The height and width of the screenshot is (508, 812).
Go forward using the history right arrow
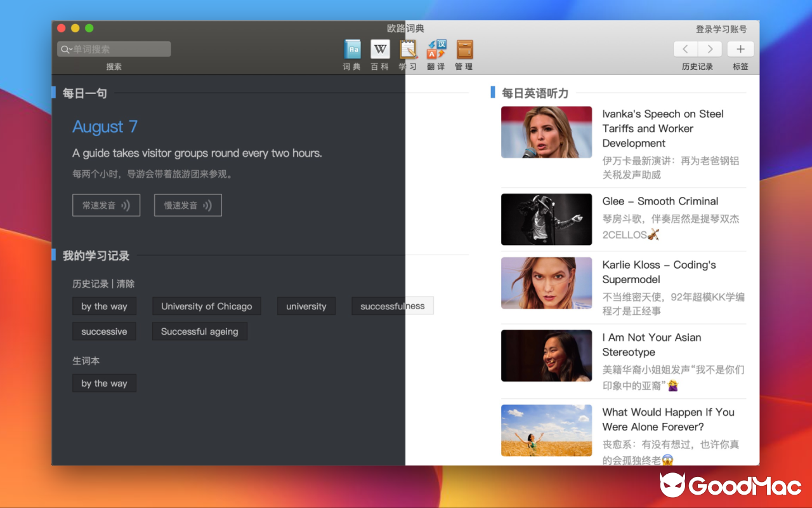click(709, 49)
